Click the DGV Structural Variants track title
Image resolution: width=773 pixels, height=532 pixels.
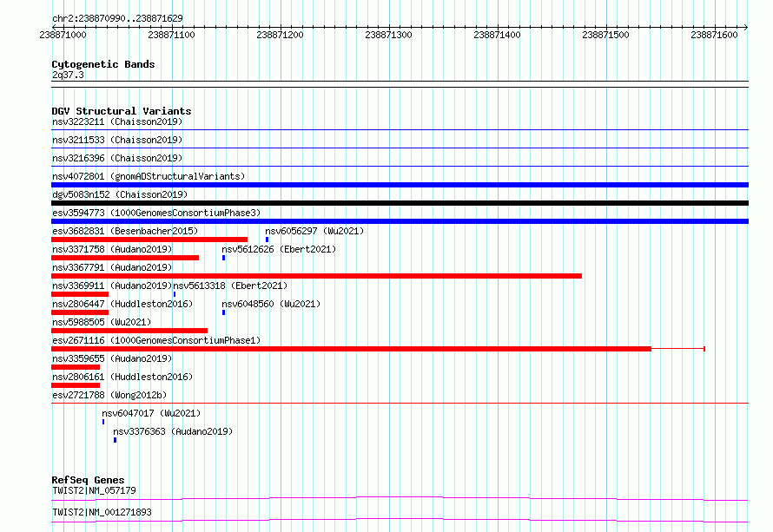122,111
